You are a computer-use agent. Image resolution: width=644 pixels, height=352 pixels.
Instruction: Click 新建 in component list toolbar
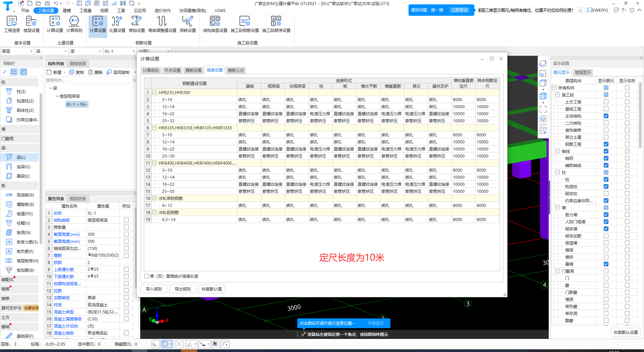point(54,72)
